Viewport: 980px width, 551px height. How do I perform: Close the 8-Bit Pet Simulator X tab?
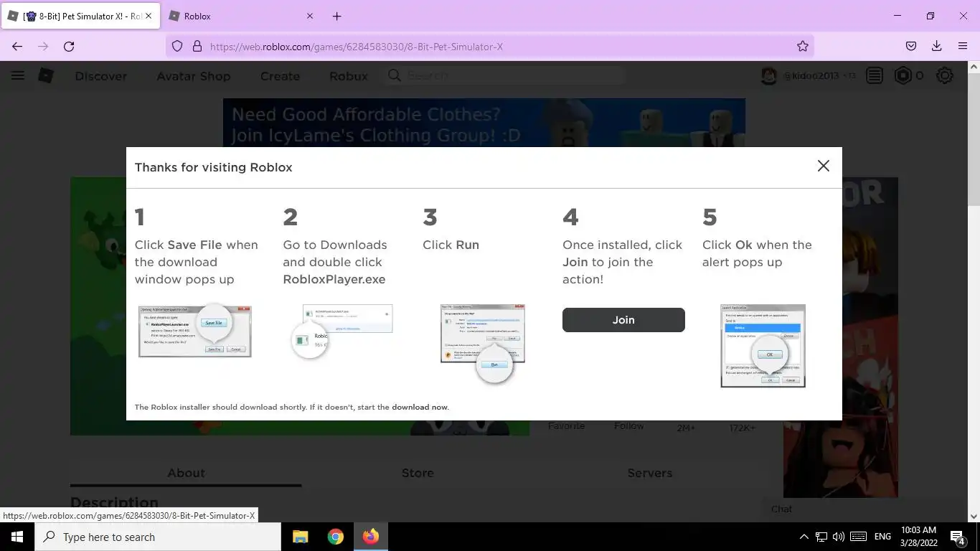coord(149,16)
